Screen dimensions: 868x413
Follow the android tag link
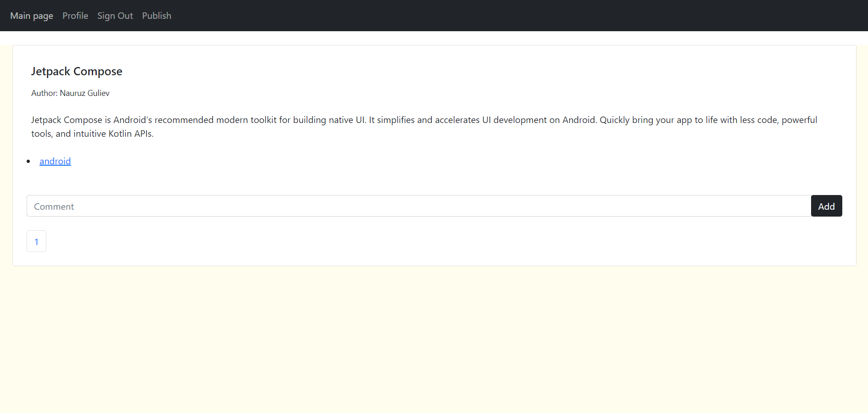55,161
